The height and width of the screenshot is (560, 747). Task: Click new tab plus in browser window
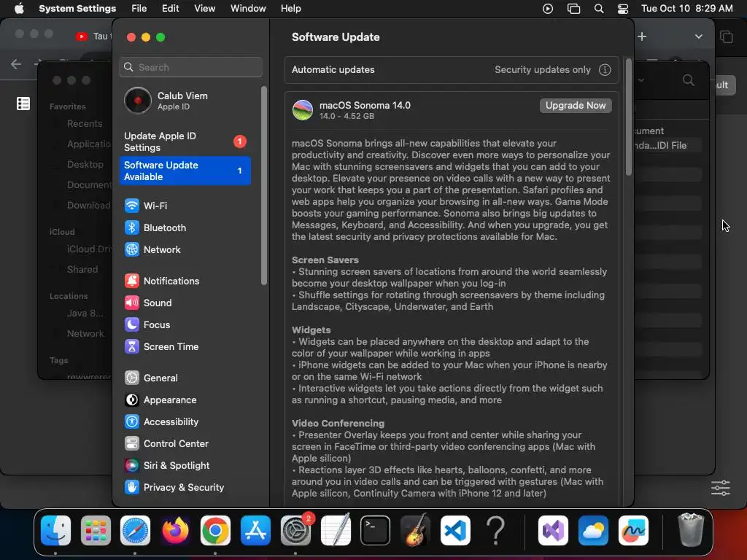tap(642, 36)
